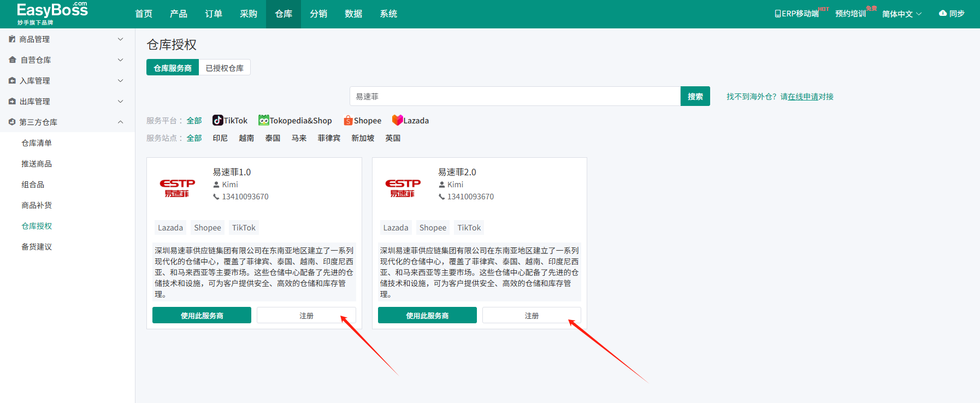Go to 推送商品 in sidebar

(37, 164)
